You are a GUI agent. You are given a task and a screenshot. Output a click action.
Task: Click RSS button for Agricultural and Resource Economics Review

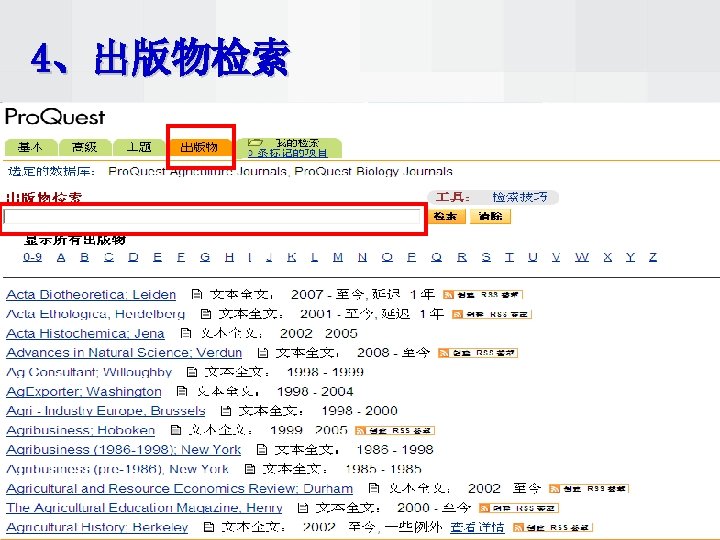(x=589, y=489)
